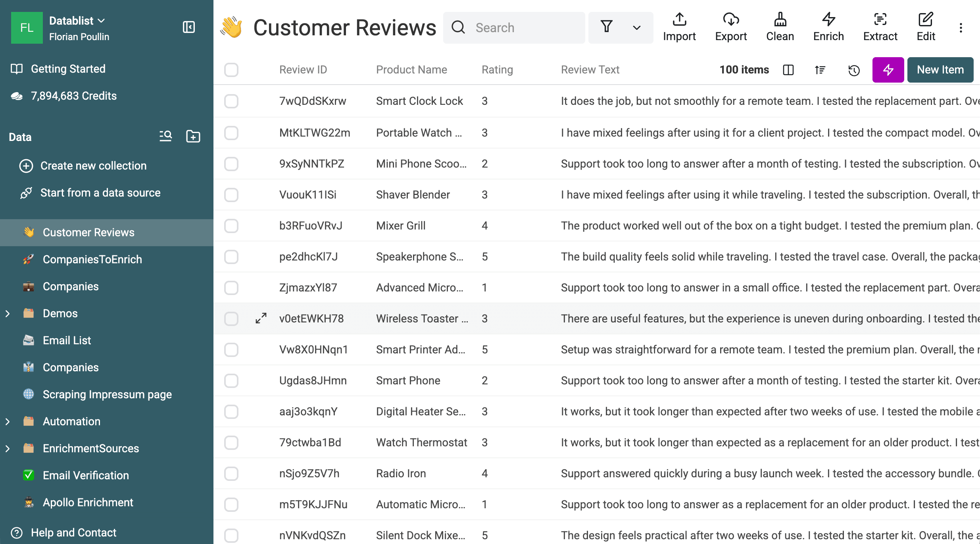The image size is (980, 544).
Task: Open the Import tool
Action: [679, 27]
